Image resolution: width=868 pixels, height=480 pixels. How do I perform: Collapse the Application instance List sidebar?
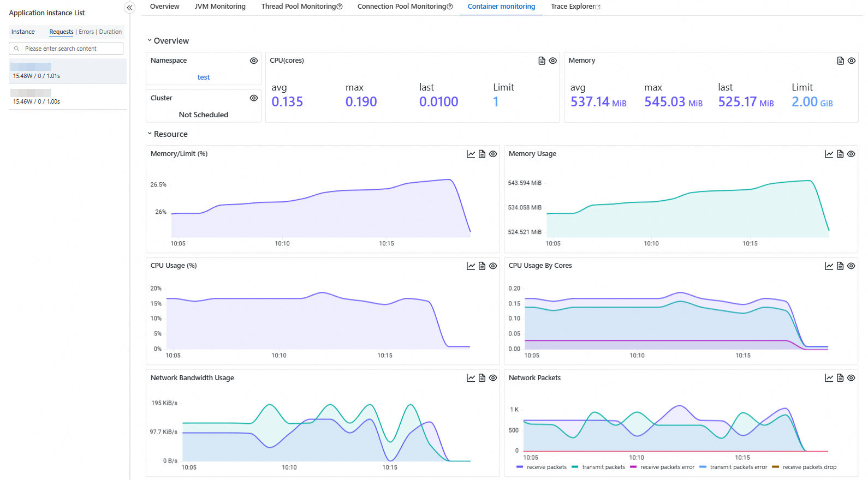129,8
